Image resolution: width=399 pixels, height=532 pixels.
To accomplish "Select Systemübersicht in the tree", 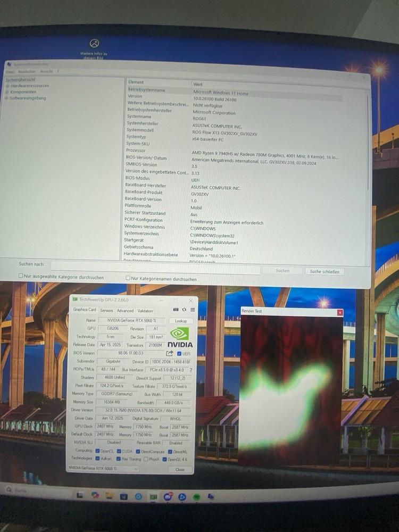I will coord(20,80).
